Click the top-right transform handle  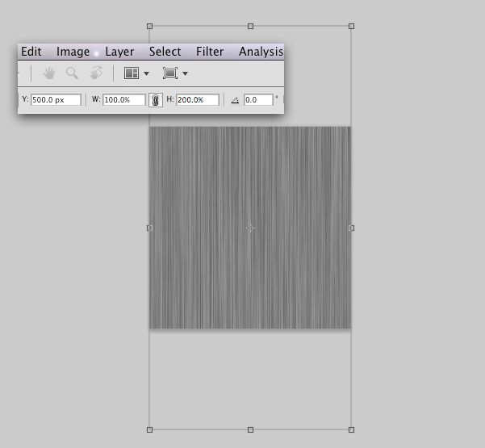pyautogui.click(x=351, y=27)
